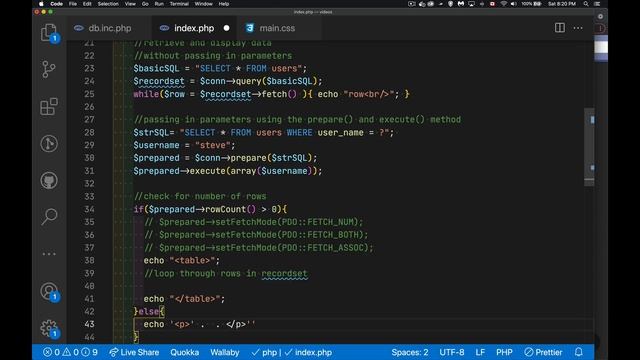Open the View menu
The image size is (640, 360).
click(130, 4)
